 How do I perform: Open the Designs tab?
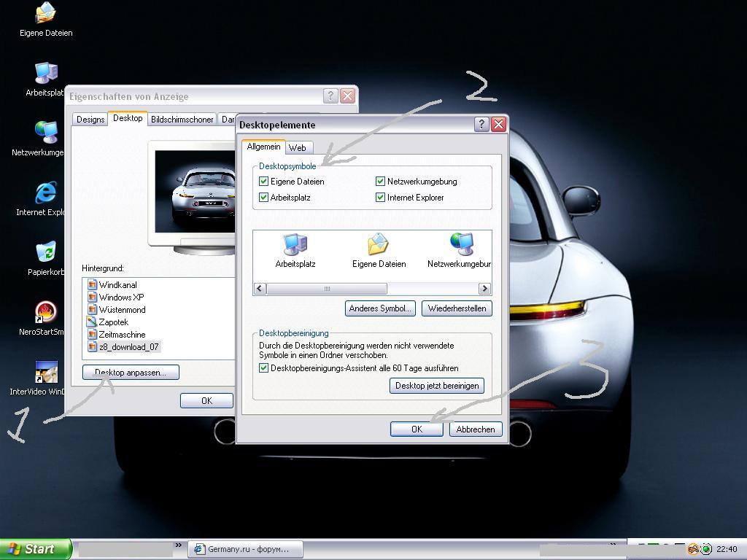90,119
